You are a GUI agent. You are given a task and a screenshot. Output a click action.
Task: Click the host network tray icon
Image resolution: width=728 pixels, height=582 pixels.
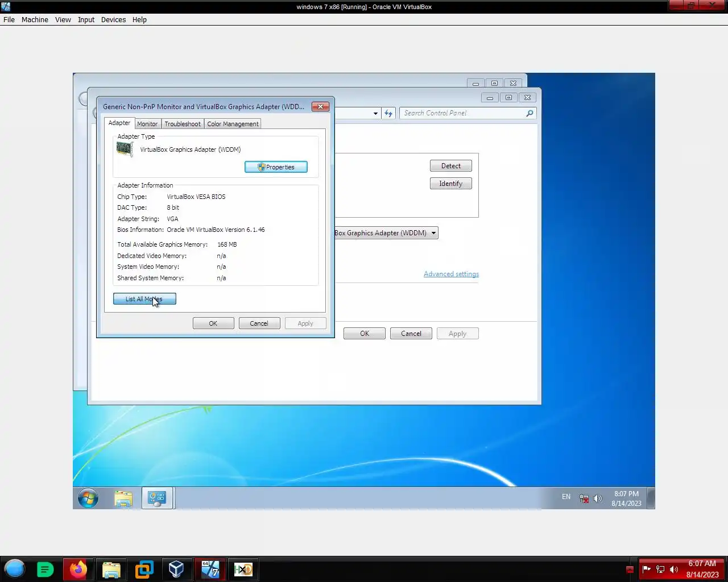pyautogui.click(x=660, y=569)
